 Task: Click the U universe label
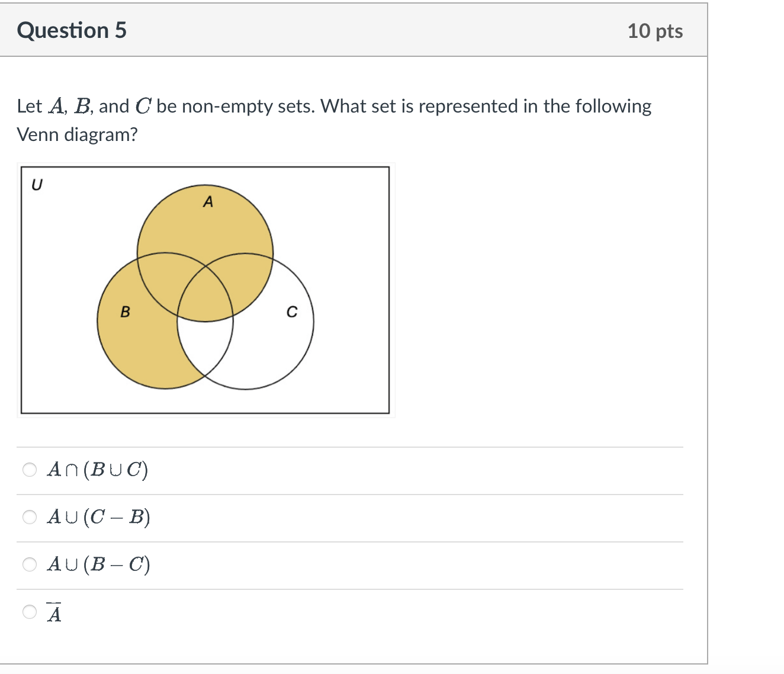[x=37, y=185]
